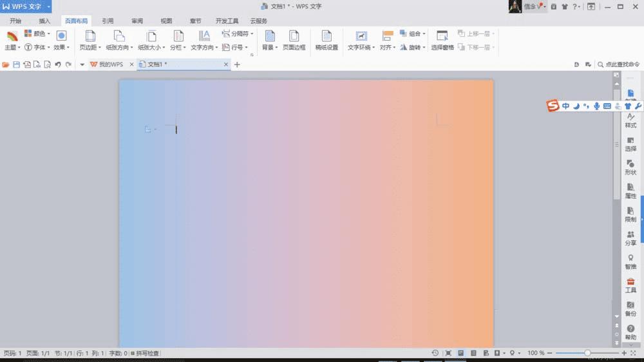Click the 页边距 margins icon
644x362 pixels.
pyautogui.click(x=90, y=36)
